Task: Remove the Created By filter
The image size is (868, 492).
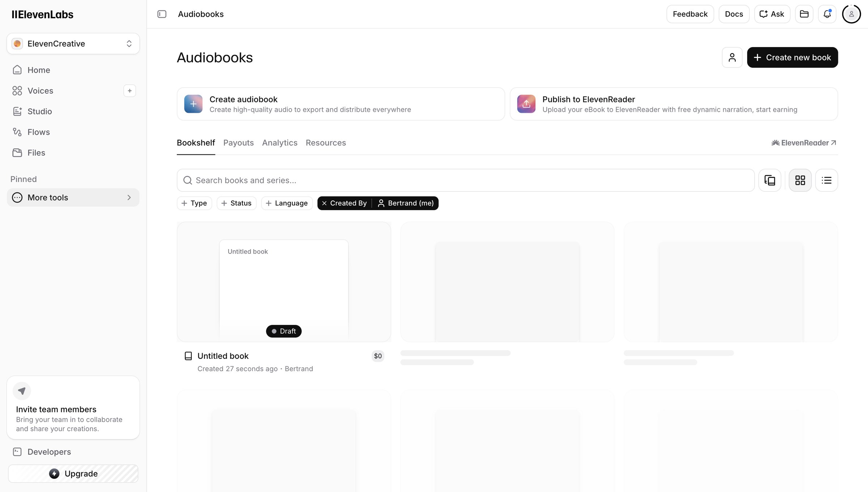Action: [324, 203]
